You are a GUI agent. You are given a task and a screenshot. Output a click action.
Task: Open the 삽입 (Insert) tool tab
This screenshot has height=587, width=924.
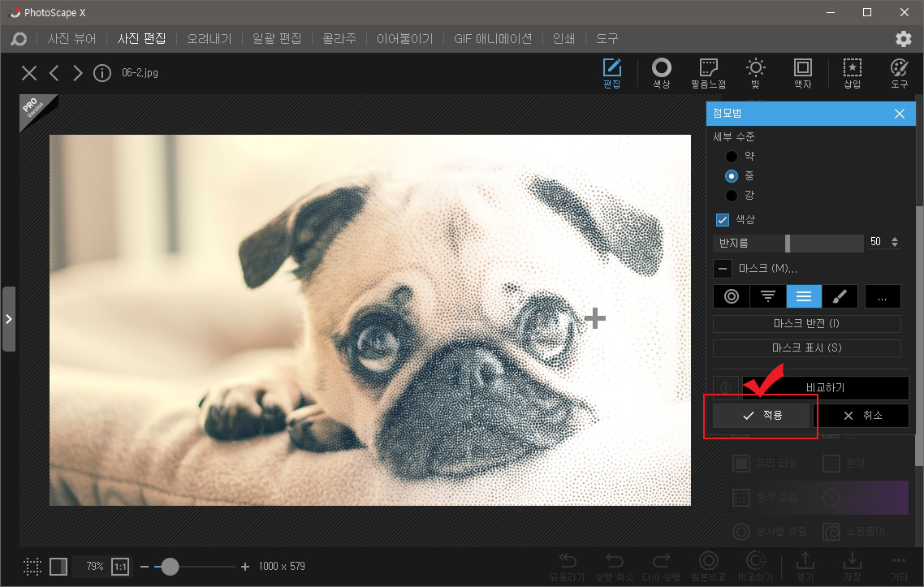click(x=852, y=73)
